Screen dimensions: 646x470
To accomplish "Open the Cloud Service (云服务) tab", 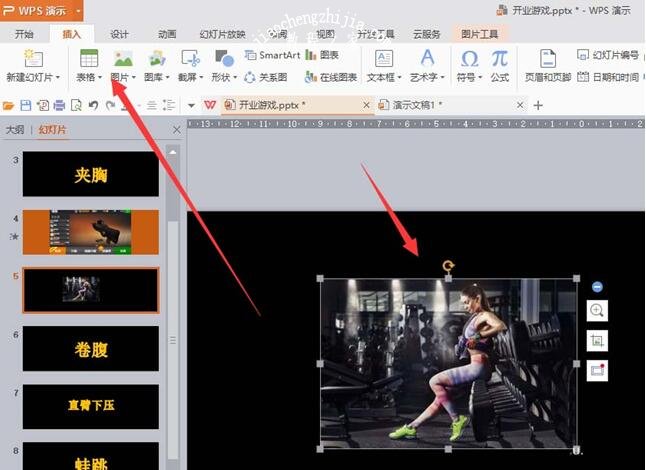I will (x=427, y=34).
